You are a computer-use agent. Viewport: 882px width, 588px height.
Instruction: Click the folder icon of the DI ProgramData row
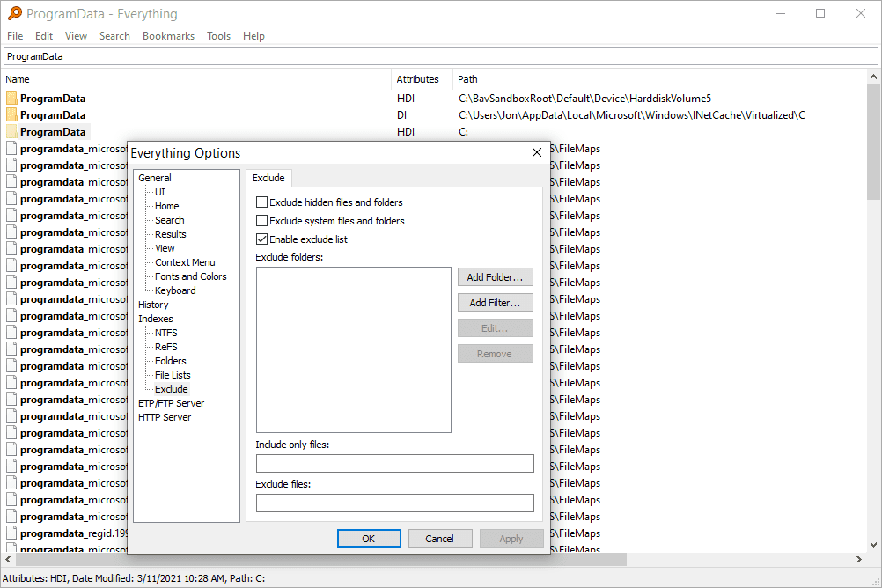tap(11, 115)
